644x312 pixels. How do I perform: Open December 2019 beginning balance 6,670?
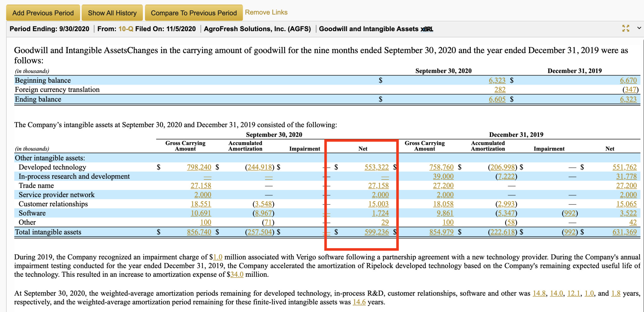point(628,81)
